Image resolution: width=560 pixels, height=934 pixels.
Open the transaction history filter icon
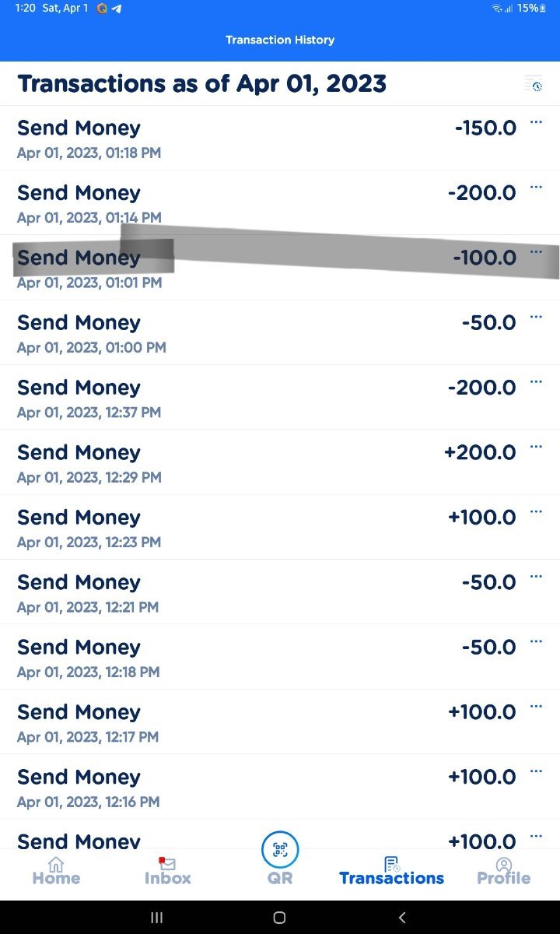(533, 83)
